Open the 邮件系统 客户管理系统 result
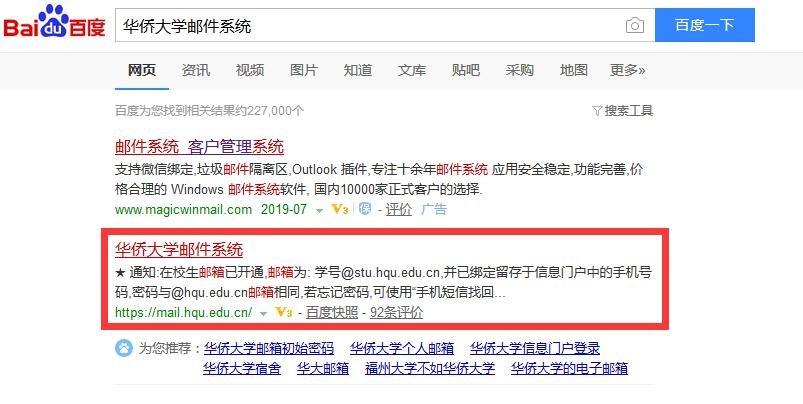Screen dimensions: 803x404 pos(199,147)
